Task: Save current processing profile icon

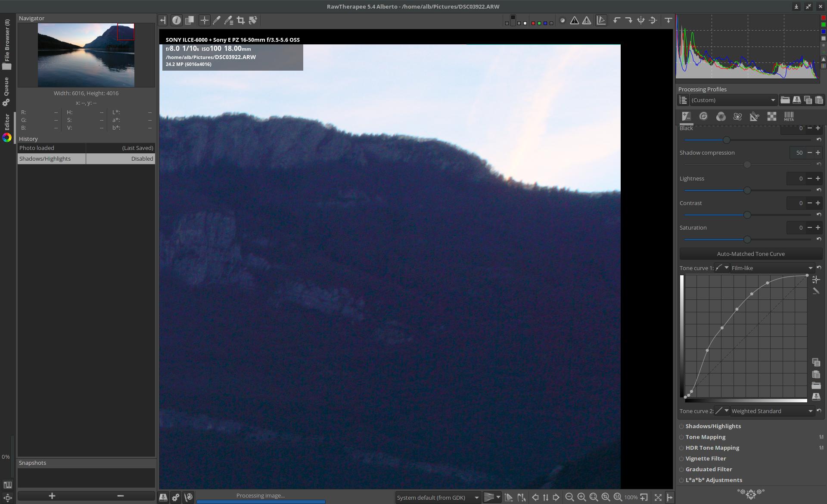Action: [796, 100]
